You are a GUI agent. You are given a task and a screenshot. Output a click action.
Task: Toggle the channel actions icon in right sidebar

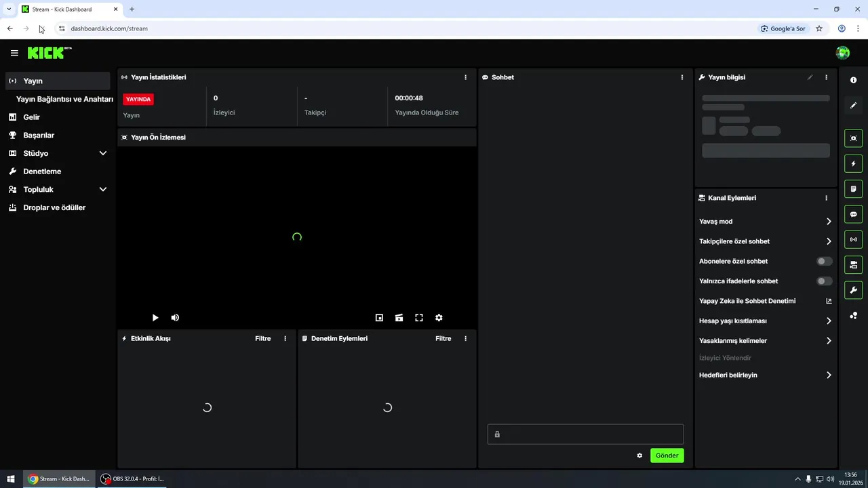853,264
